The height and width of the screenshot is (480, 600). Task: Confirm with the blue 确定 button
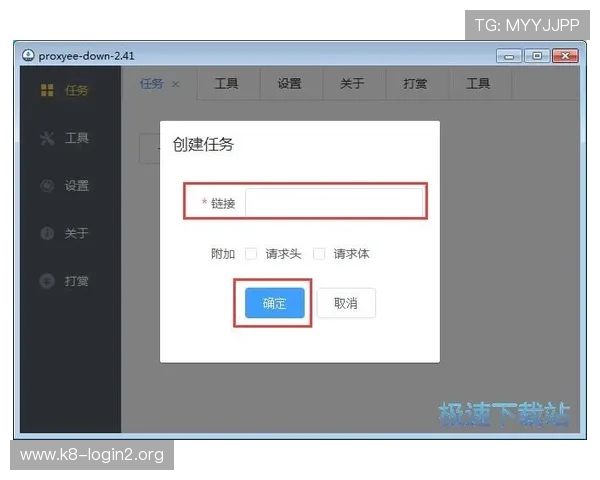tap(275, 303)
